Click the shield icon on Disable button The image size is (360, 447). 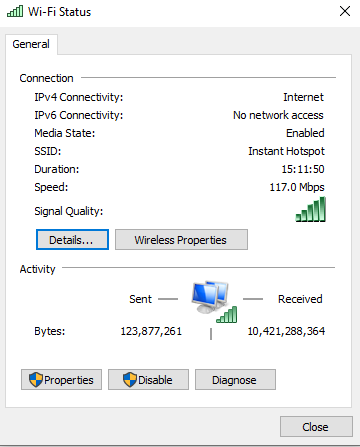coord(130,379)
